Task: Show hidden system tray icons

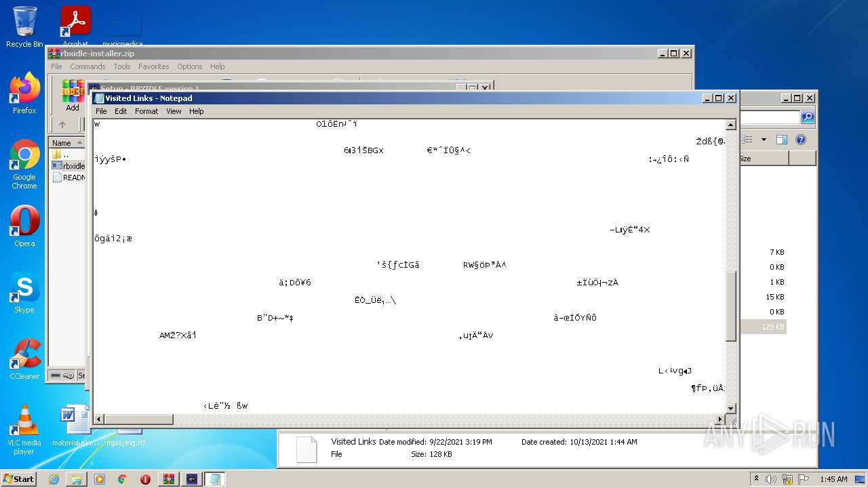Action: (x=756, y=479)
